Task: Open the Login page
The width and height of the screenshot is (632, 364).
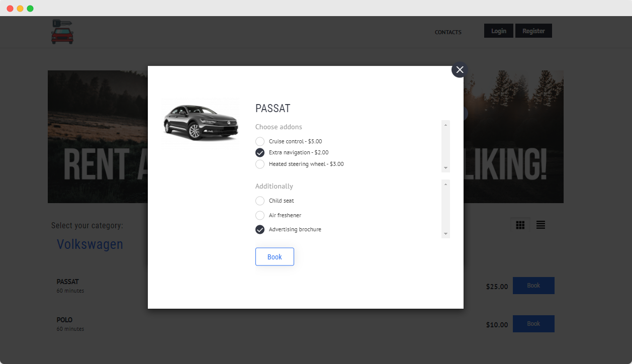Action: tap(499, 31)
